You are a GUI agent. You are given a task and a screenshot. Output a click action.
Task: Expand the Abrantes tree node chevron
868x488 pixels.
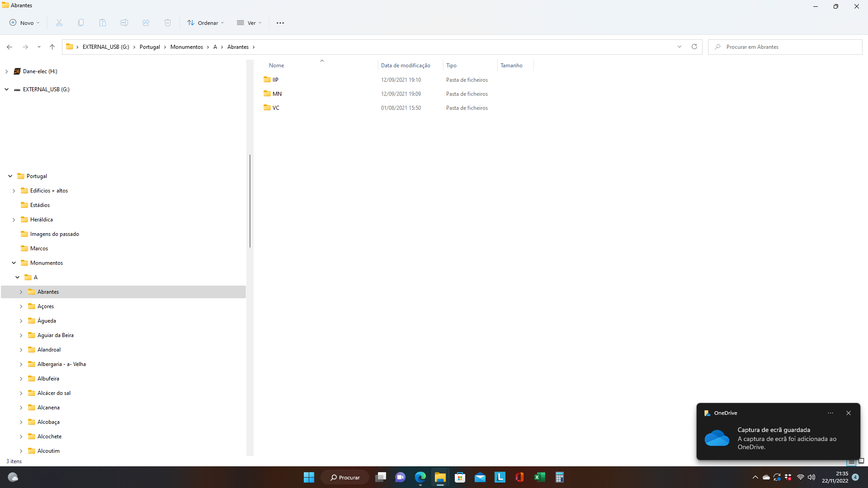(x=21, y=292)
